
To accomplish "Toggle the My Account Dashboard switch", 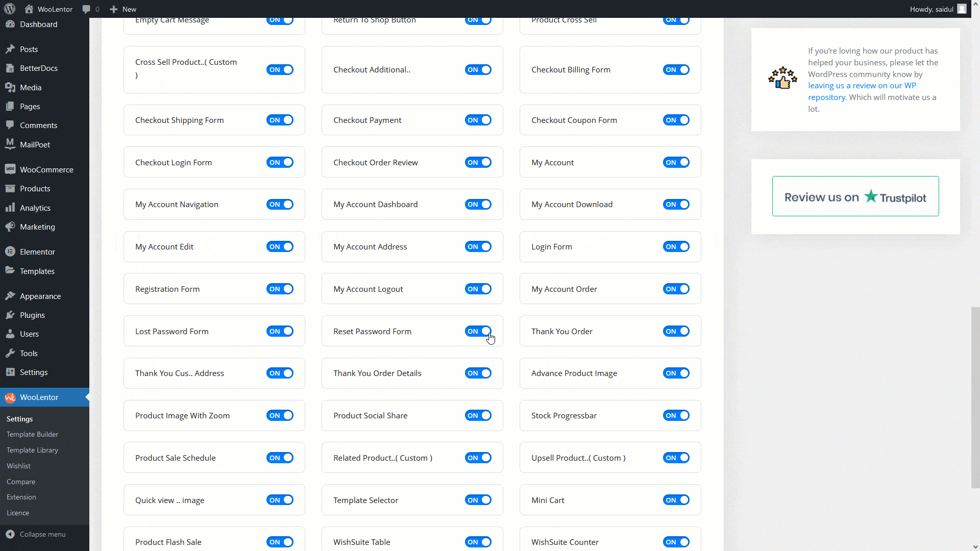I will [x=478, y=204].
